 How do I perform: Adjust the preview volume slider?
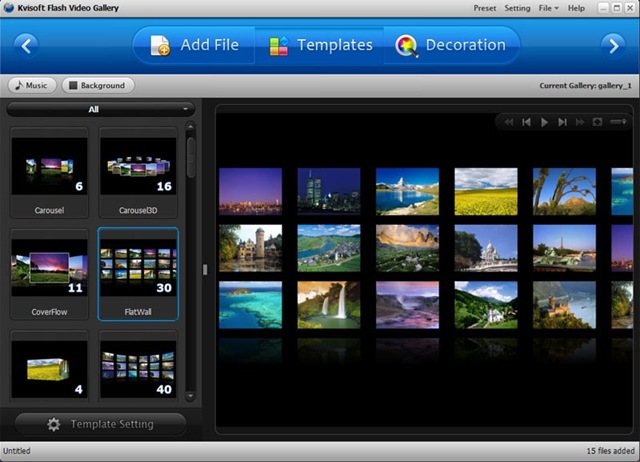coord(618,122)
